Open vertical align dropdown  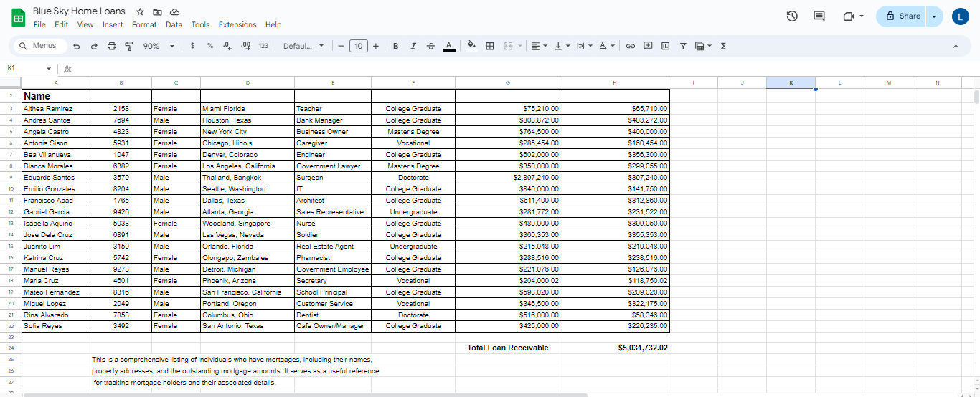[x=561, y=46]
